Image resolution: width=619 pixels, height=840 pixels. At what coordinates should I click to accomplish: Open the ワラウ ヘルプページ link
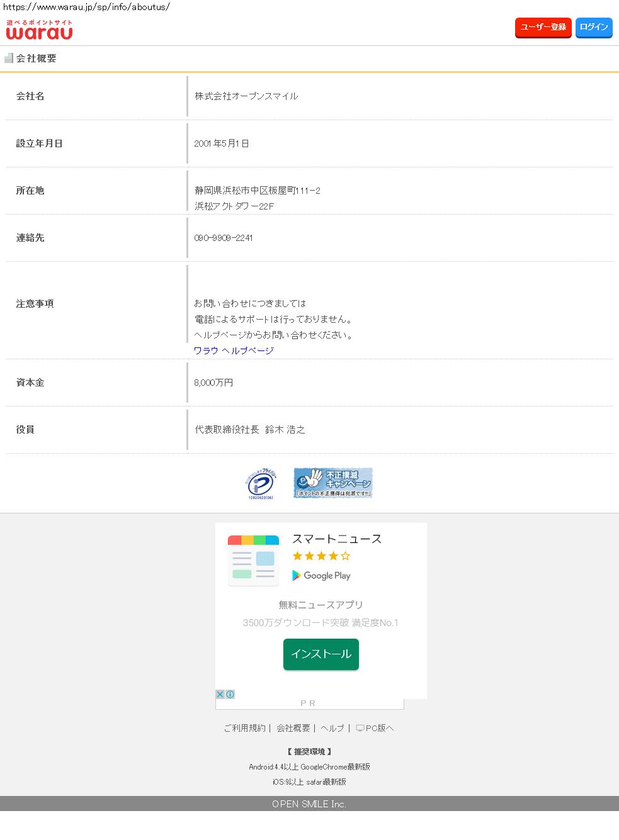click(234, 350)
